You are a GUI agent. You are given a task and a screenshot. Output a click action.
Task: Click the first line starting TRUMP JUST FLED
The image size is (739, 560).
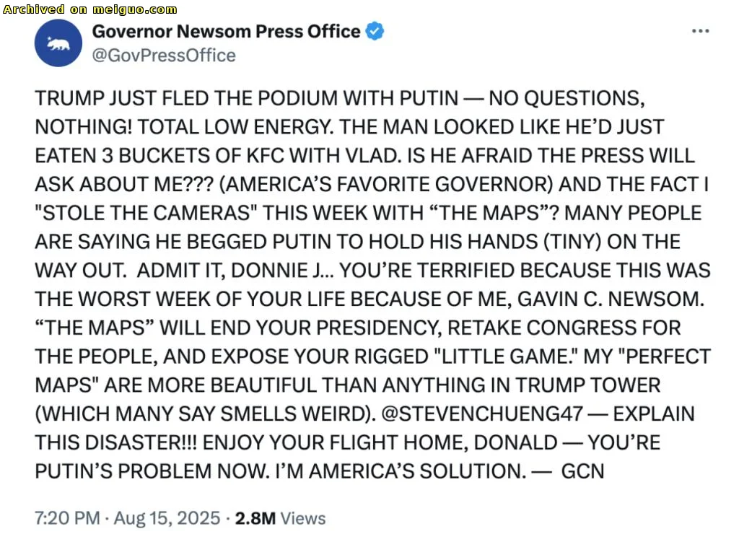tap(340, 98)
